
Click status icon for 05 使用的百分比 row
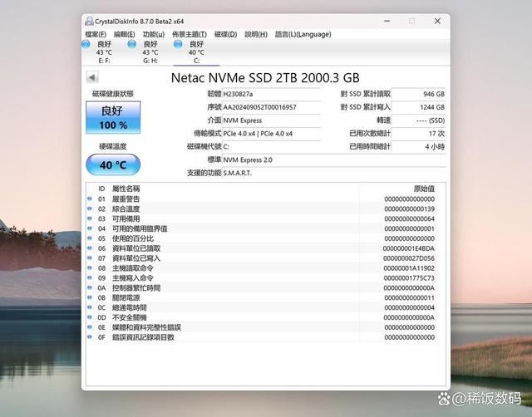(x=90, y=238)
